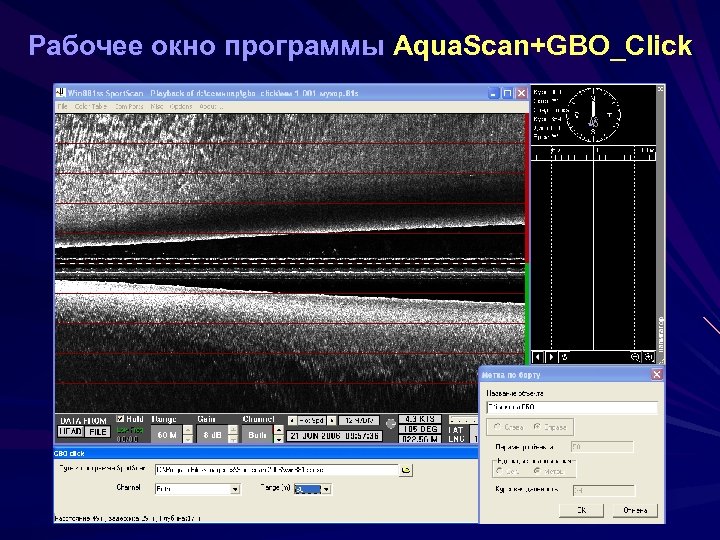Click the round gray indicator beside the date
This screenshot has width=720, height=540.
390,424
